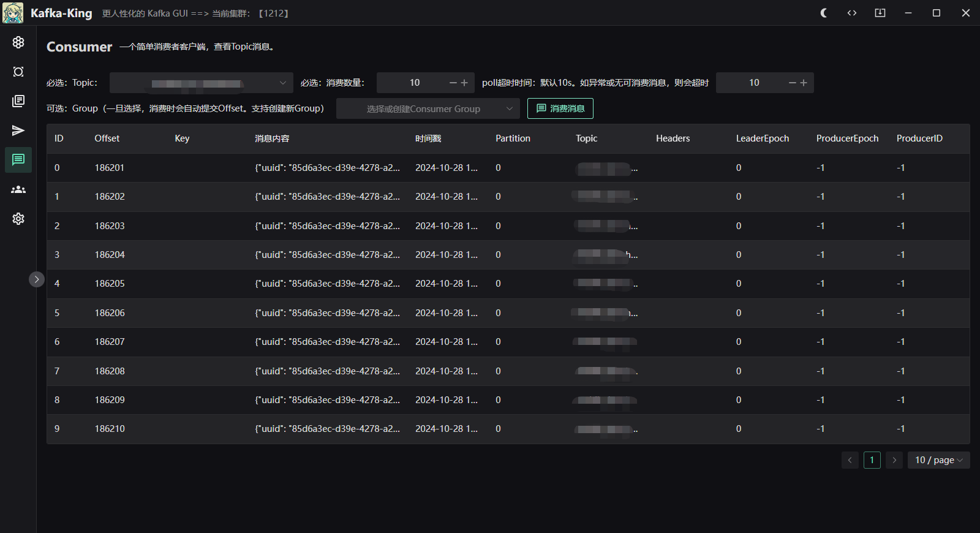Open the cluster hexagon icon in sidebar
The height and width of the screenshot is (533, 980).
click(18, 42)
